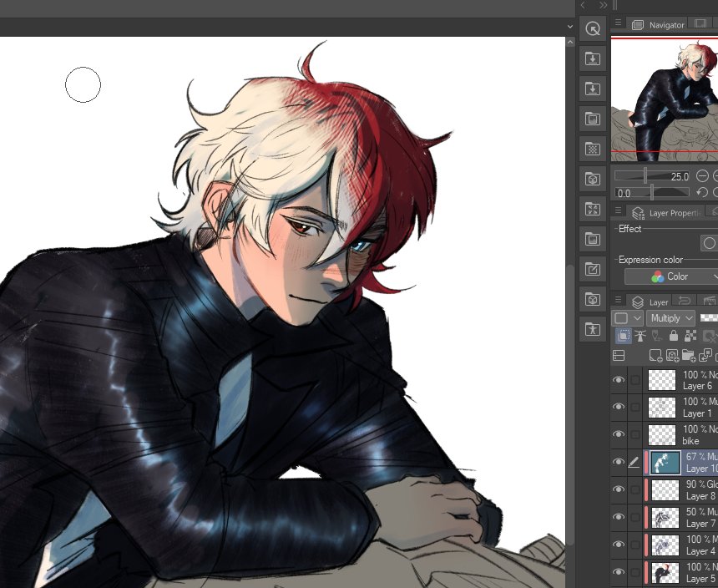This screenshot has width=718, height=588.
Task: Hide Layer 5 with its eye icon
Action: pos(619,571)
